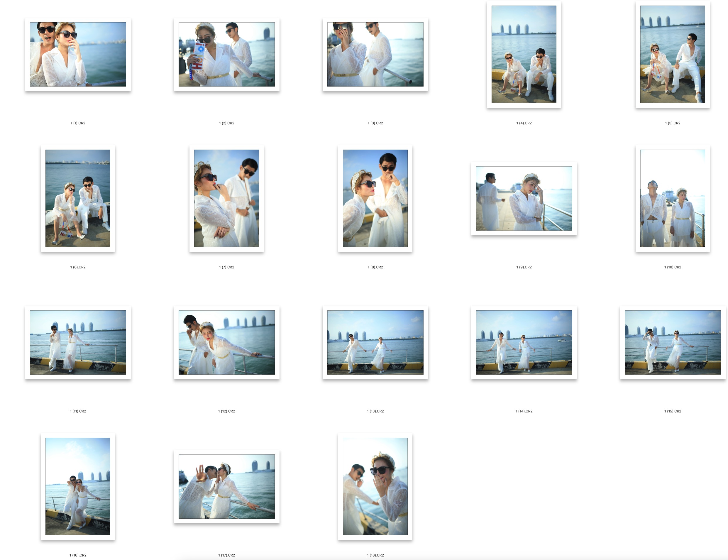Select landscape thumbnail 1 (9).CR2
Image resolution: width=728 pixels, height=560 pixels.
524,198
